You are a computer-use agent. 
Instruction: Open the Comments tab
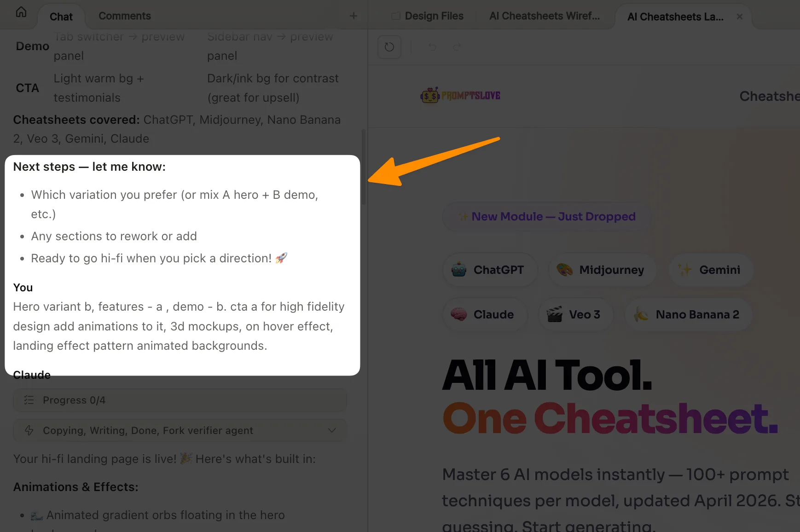point(125,16)
